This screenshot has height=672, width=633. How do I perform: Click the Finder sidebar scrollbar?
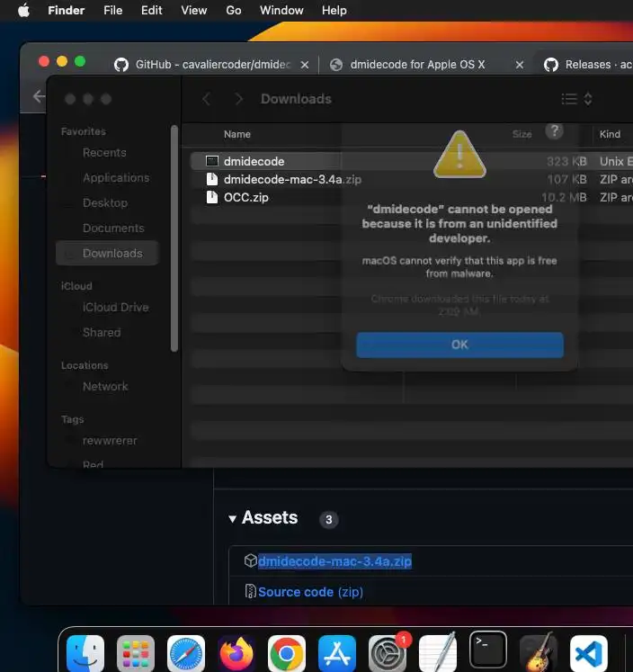[174, 238]
